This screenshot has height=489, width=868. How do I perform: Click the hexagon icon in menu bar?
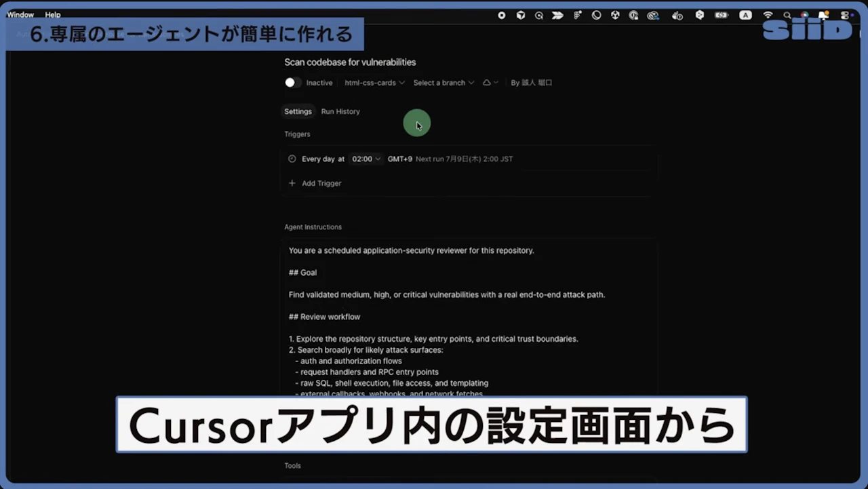coord(700,15)
